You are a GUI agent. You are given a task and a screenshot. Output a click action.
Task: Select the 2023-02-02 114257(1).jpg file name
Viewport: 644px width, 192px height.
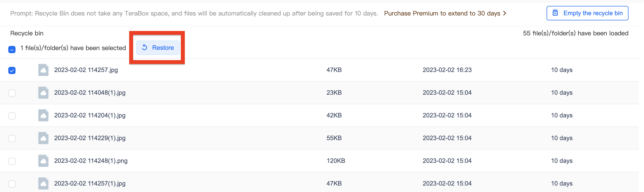(90, 183)
